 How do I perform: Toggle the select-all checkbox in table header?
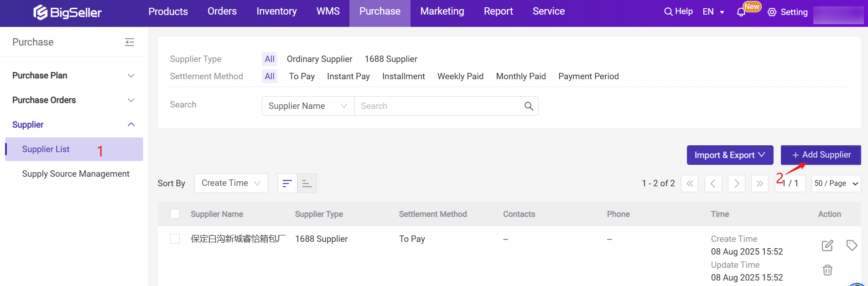(x=175, y=214)
